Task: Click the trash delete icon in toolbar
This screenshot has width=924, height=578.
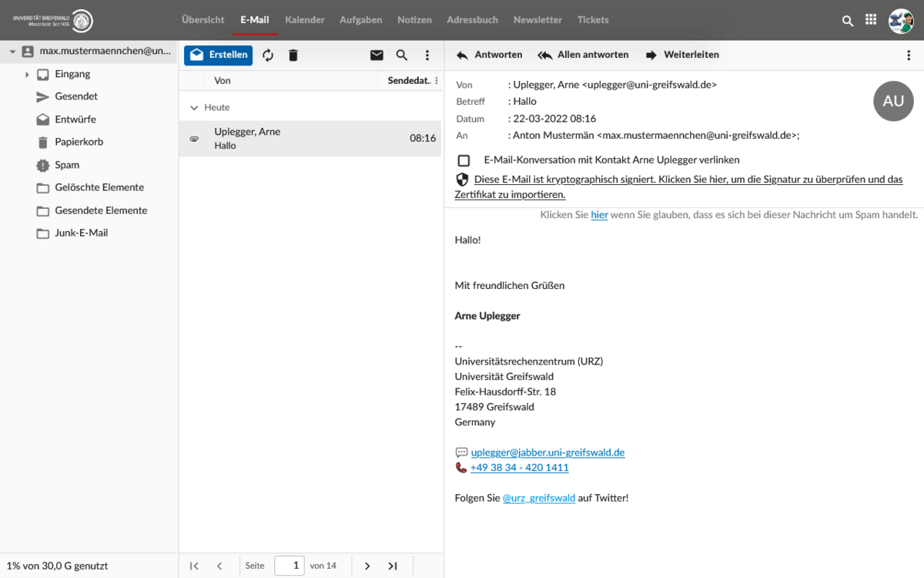Action: [293, 55]
